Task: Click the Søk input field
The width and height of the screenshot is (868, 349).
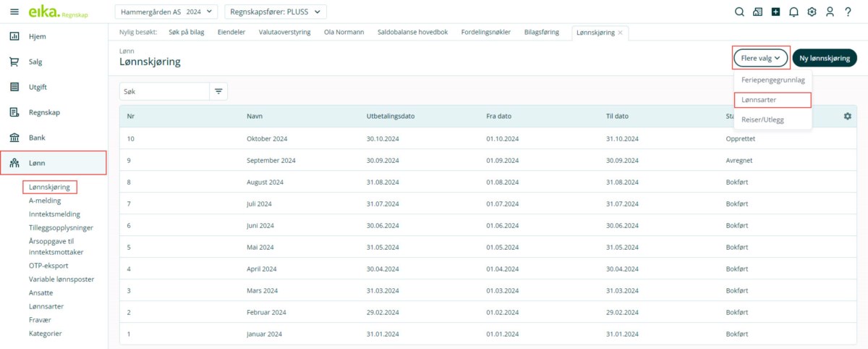Action: (x=164, y=91)
